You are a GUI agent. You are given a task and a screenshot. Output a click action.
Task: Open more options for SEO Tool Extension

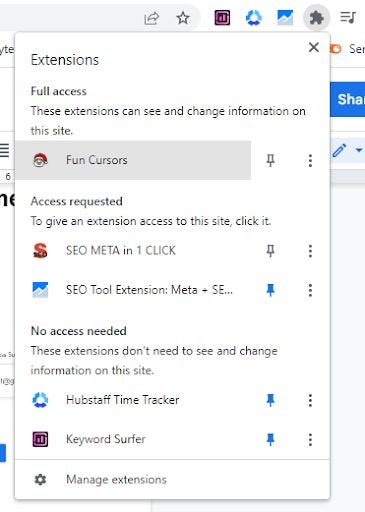(310, 290)
